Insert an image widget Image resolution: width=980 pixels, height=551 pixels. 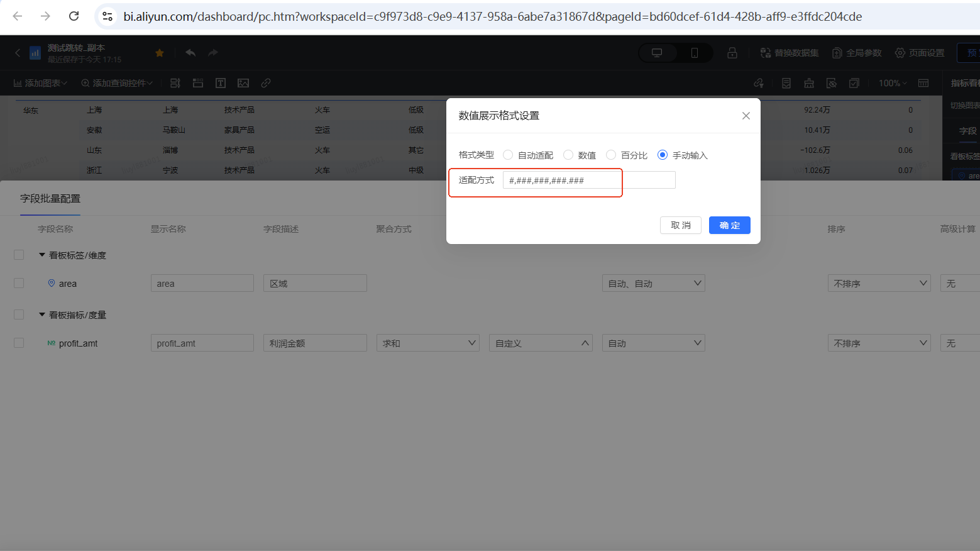(x=243, y=83)
